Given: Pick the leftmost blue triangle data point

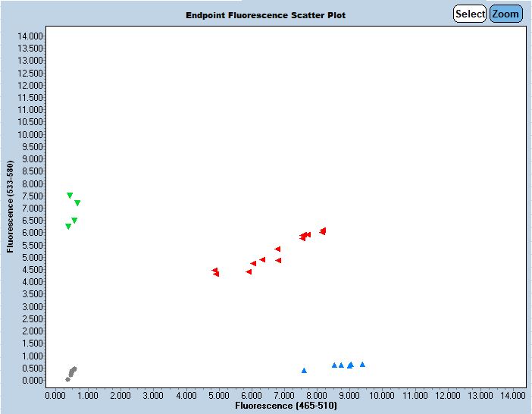Looking at the screenshot, I should [304, 370].
